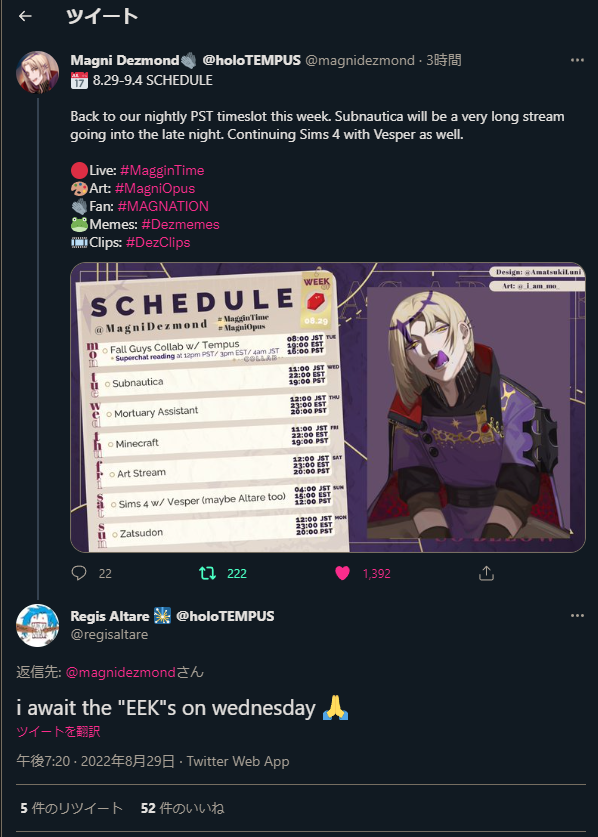Open the #Dezmemes hashtag link
This screenshot has height=837, width=598.
[x=180, y=224]
